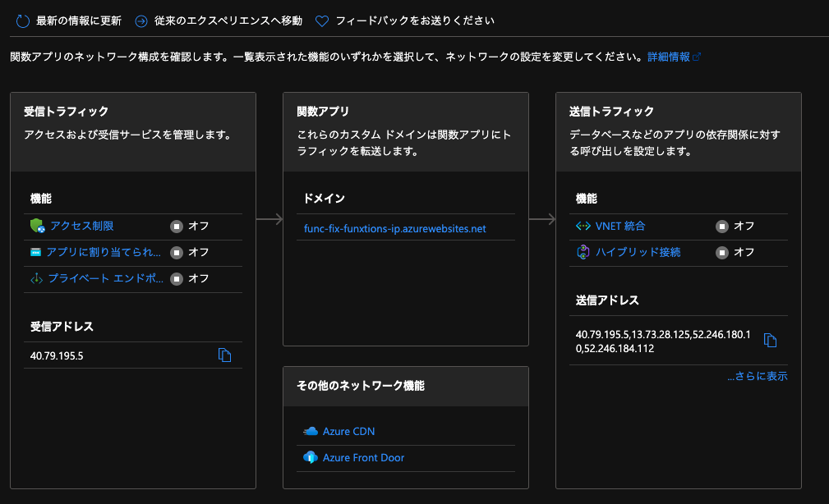This screenshot has height=504, width=829.
Task: Click the Azure CDN cloud icon
Action: (311, 431)
